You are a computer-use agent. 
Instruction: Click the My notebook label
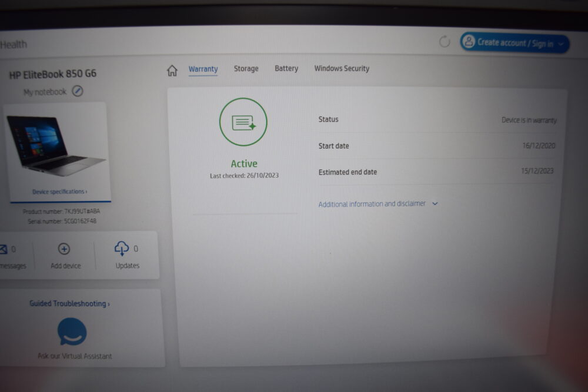[45, 92]
